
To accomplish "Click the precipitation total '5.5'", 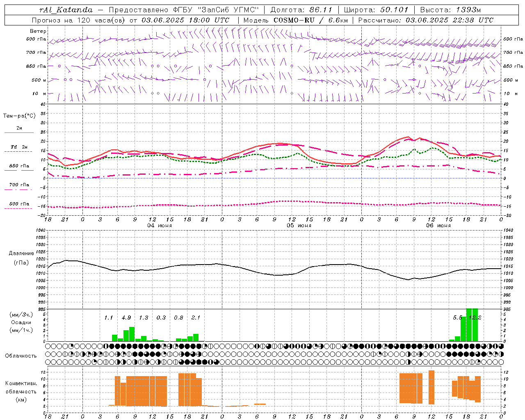I will [457, 318].
